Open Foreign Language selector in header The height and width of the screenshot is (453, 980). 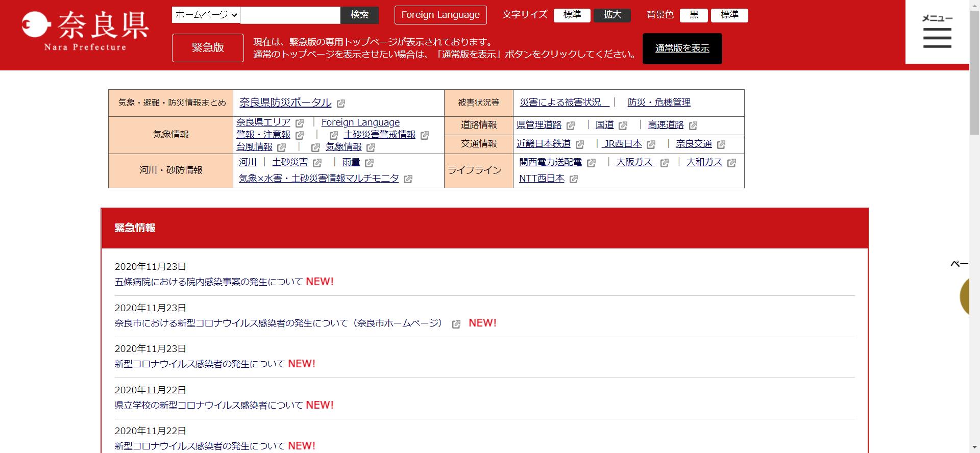pyautogui.click(x=440, y=15)
